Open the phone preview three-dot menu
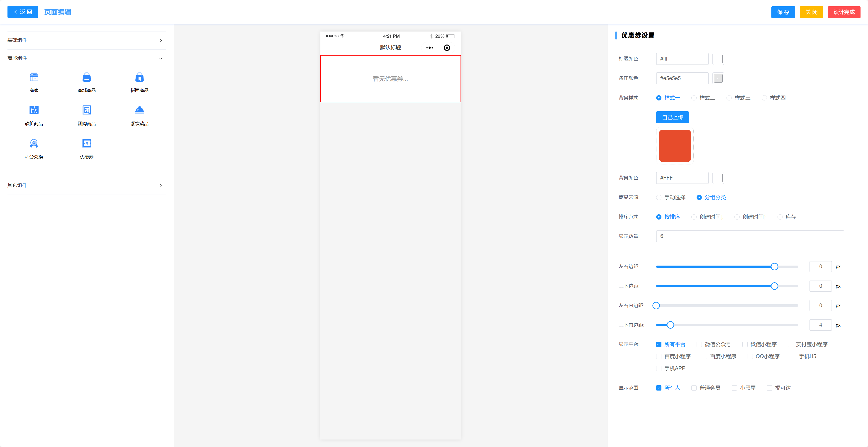Screen dimensions: 868x447 pos(429,48)
